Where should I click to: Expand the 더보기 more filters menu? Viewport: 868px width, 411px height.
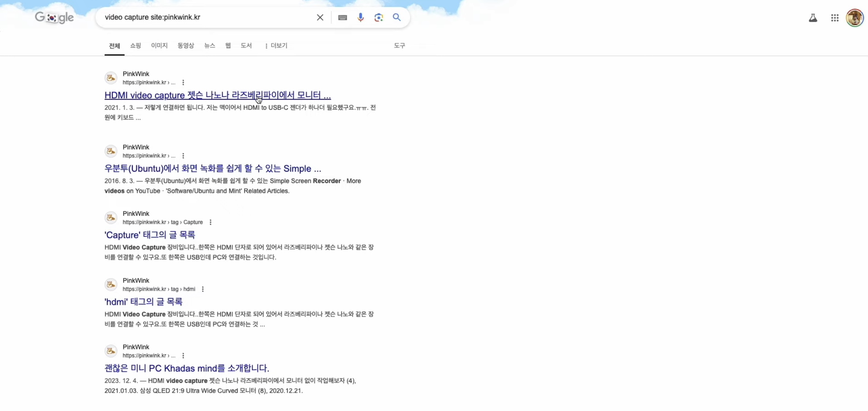tap(276, 46)
